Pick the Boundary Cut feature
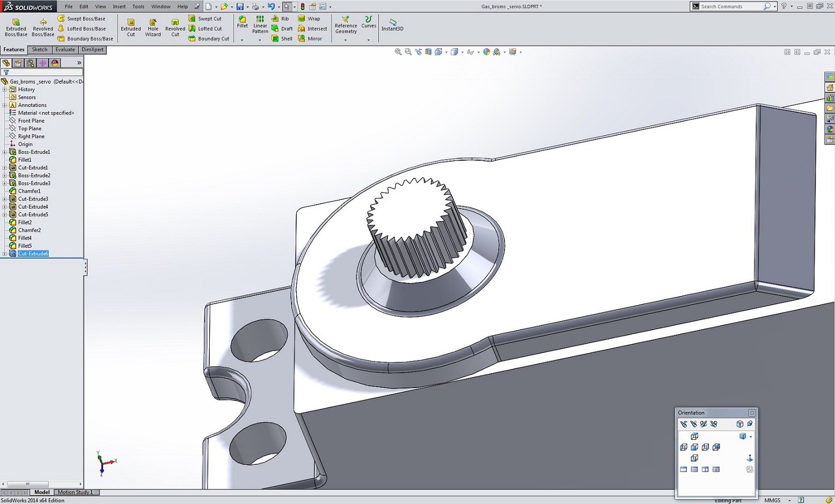This screenshot has width=835, height=504. [209, 39]
